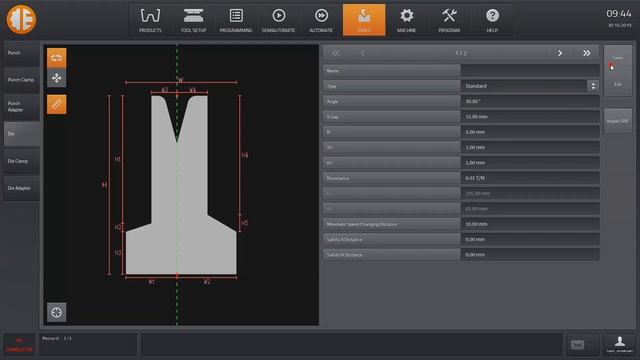This screenshot has height=360, width=640.
Task: Click the empty message bar at bottom
Action: coord(351,344)
